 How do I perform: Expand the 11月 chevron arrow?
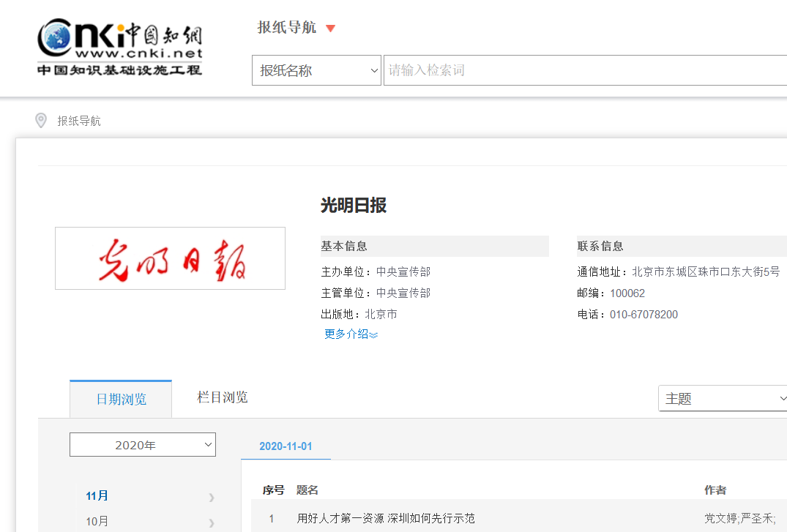212,497
